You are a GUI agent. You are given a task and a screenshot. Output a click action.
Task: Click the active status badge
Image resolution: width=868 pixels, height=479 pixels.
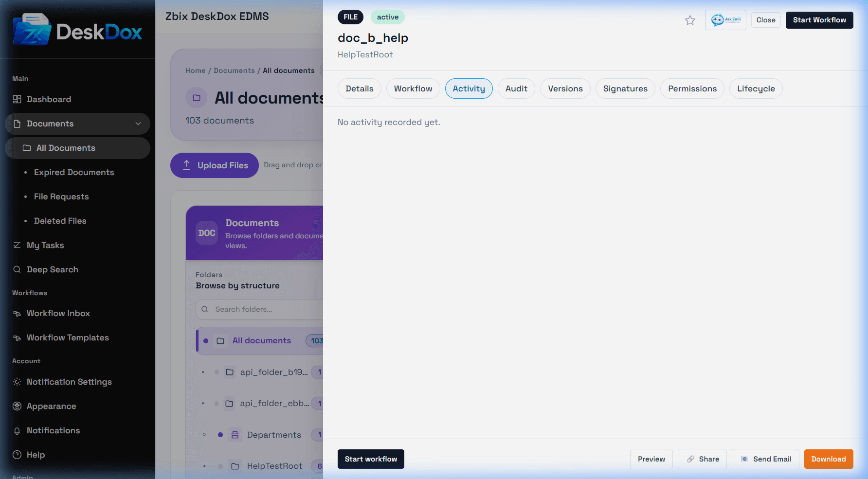(388, 17)
